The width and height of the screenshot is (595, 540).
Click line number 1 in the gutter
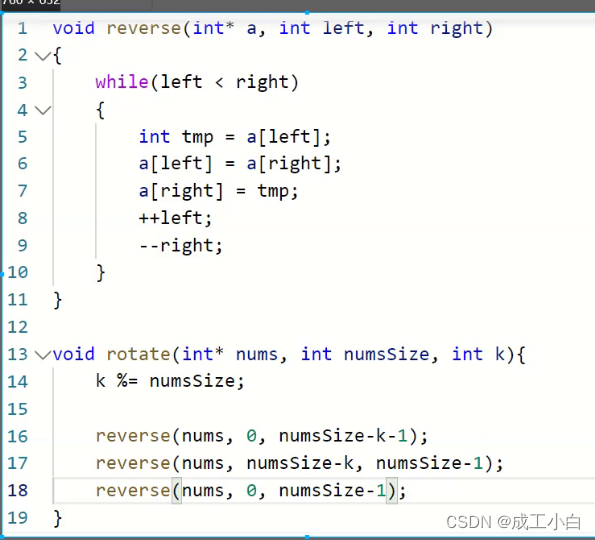click(22, 28)
